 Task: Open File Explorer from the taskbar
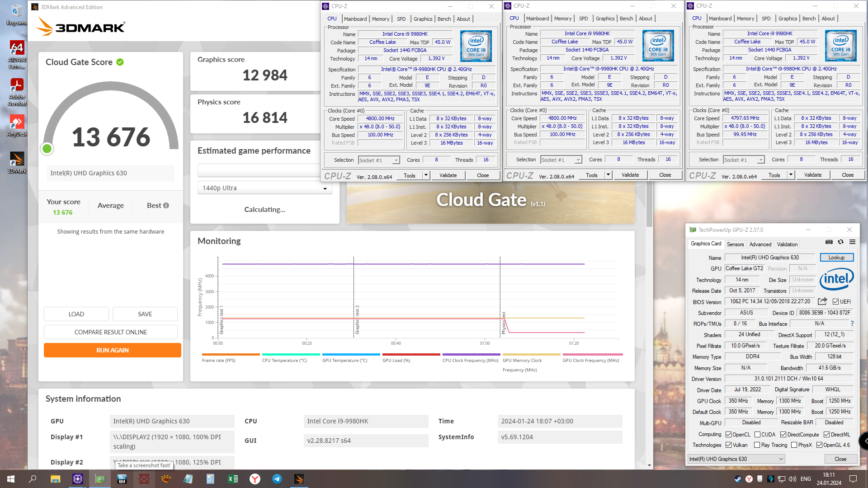pos(55,479)
